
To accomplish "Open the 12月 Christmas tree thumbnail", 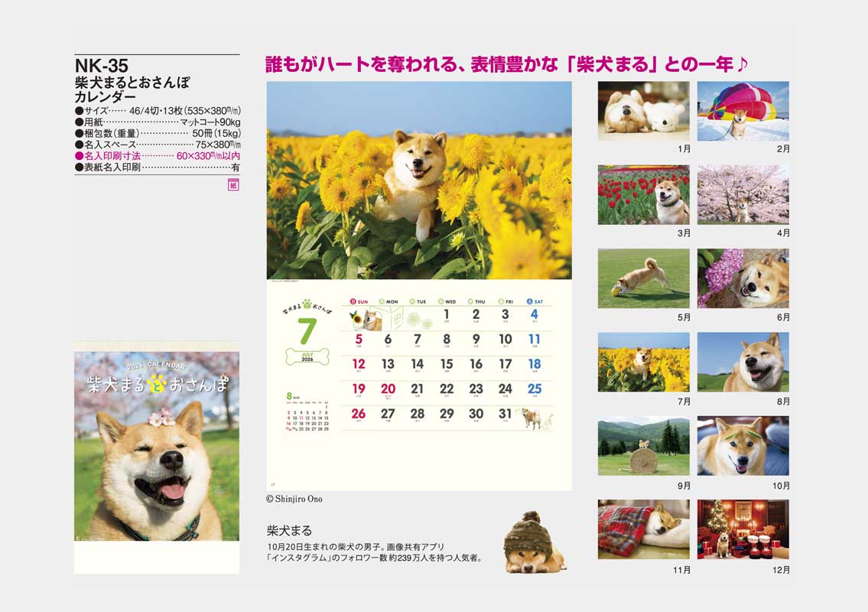I will coord(743,529).
